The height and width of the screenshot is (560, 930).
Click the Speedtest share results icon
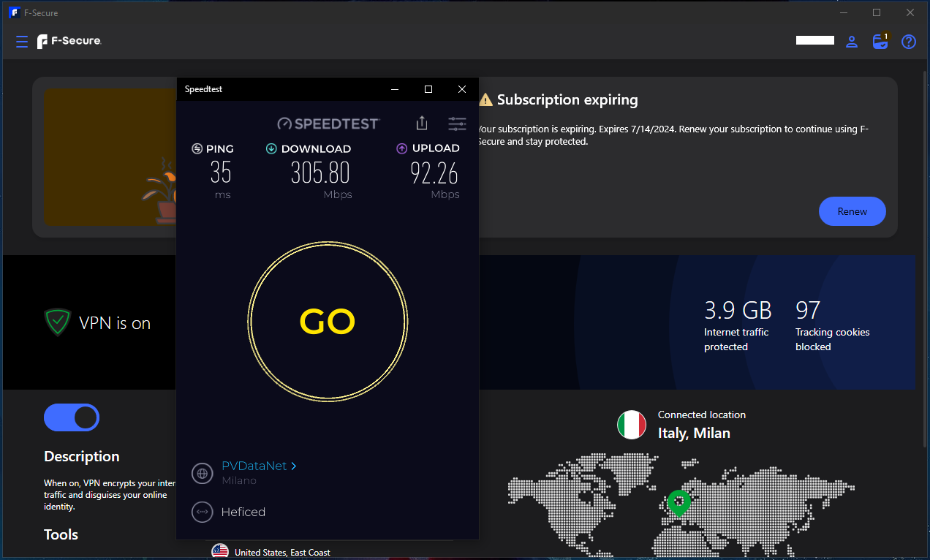tap(422, 123)
